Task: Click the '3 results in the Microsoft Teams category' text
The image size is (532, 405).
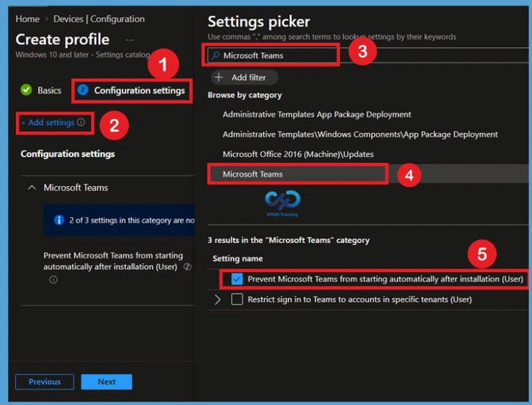Action: 288,240
